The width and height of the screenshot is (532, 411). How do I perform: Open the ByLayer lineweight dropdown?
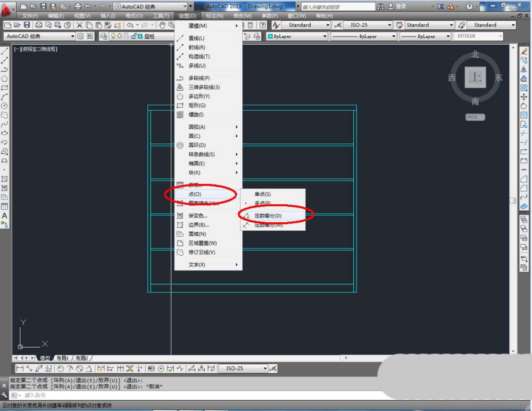425,36
